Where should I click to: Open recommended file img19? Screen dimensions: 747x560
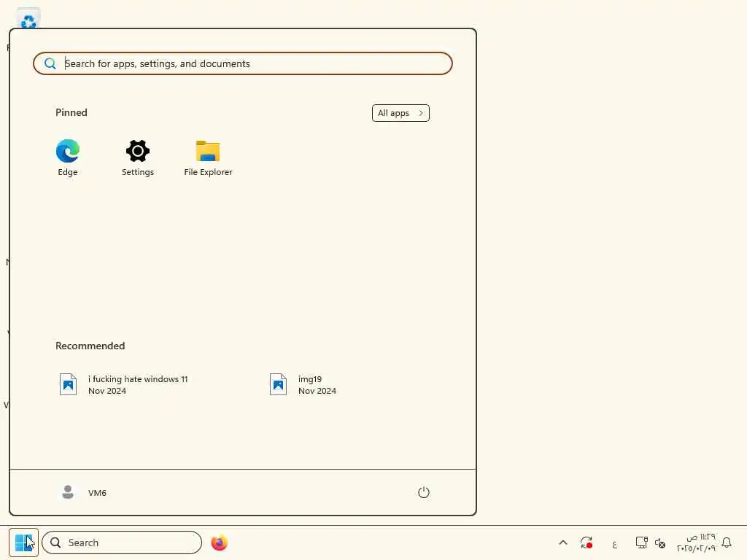click(303, 385)
